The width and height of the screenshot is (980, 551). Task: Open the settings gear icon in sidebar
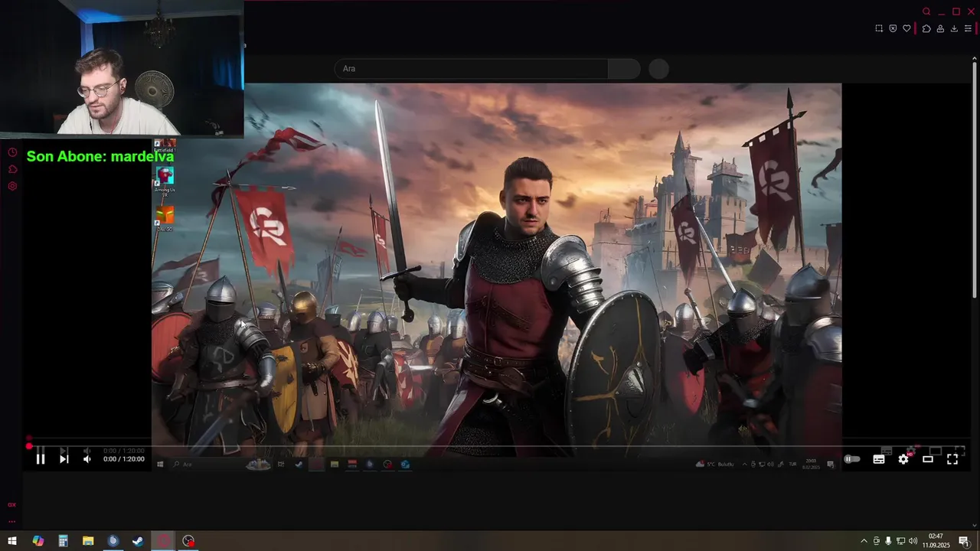(x=12, y=186)
